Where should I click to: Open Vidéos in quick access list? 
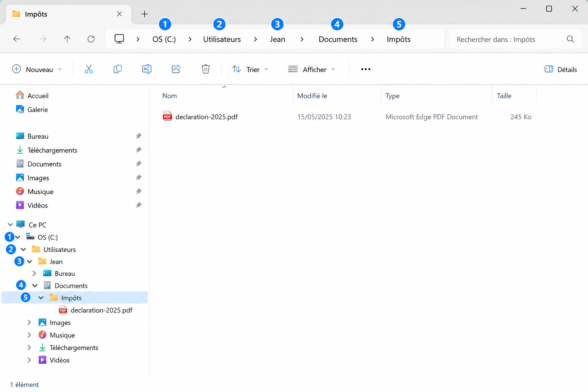(38, 205)
